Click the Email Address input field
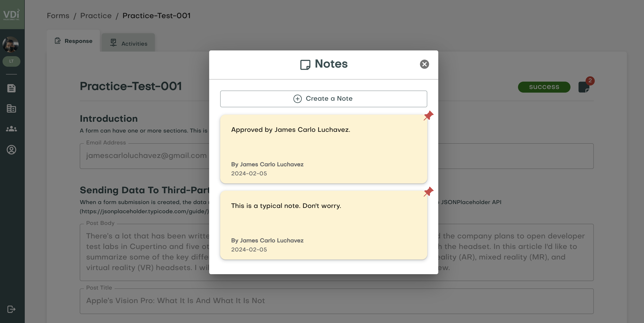Viewport: 644px width, 323px height. pos(145,156)
